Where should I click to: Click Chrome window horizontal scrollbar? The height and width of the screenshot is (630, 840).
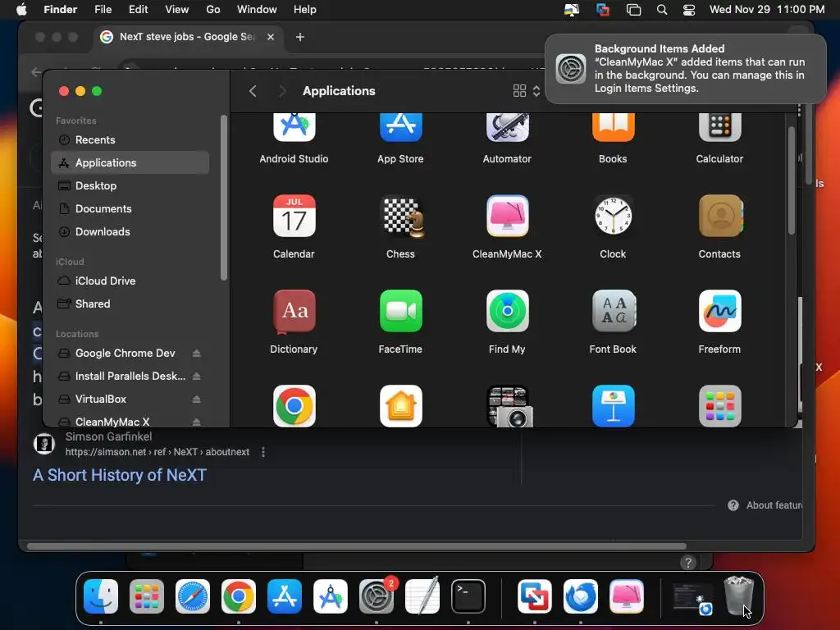point(357,546)
